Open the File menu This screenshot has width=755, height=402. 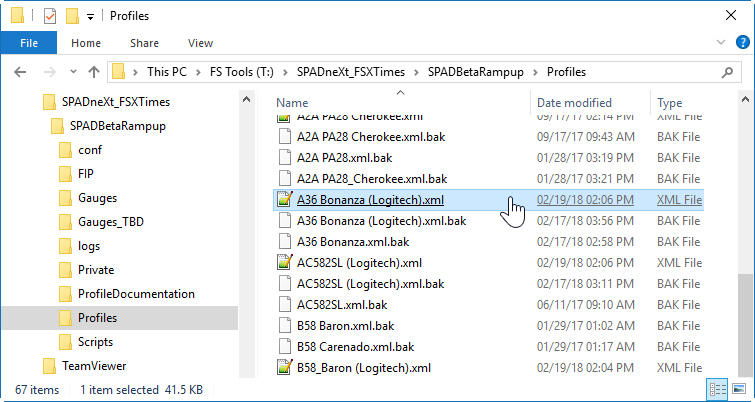(29, 43)
